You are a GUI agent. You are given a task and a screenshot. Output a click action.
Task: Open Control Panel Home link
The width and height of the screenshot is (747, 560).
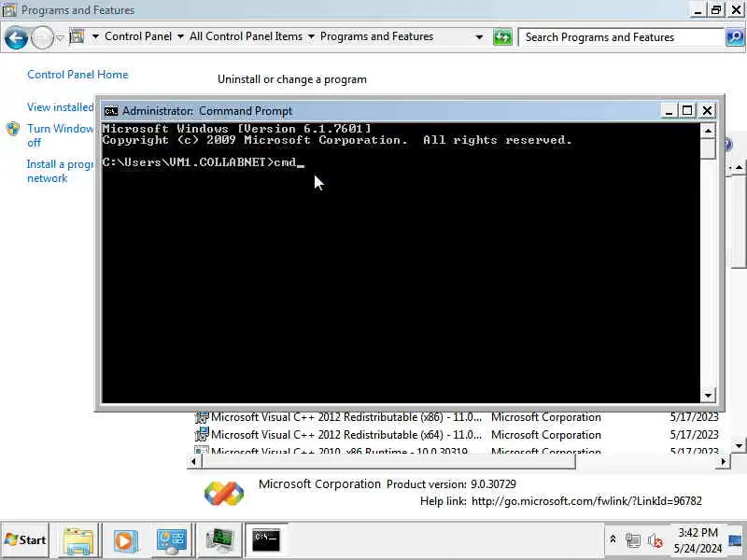78,75
